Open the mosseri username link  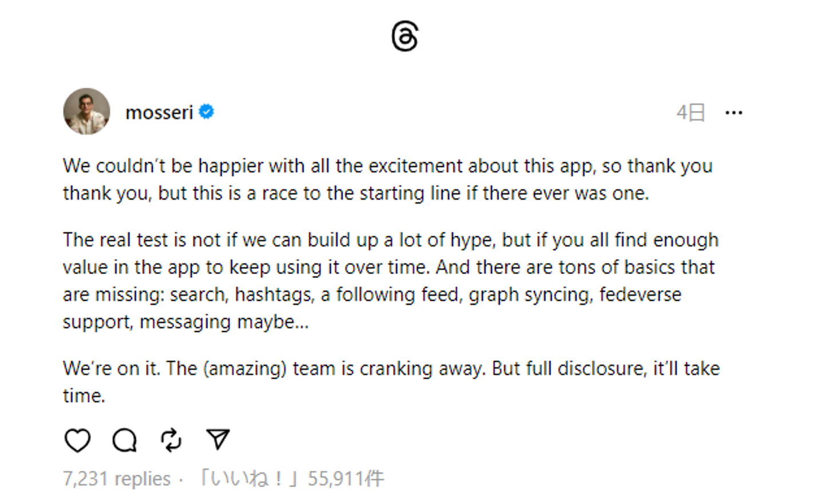click(x=159, y=113)
